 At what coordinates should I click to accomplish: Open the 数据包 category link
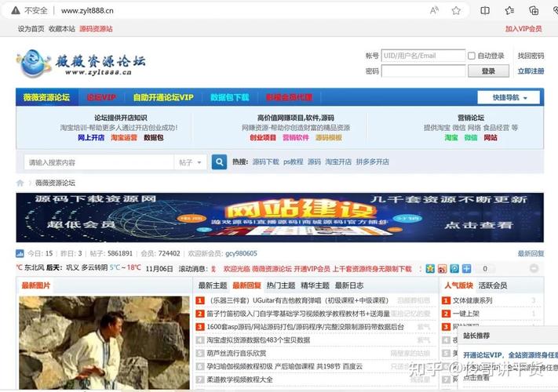coord(153,137)
